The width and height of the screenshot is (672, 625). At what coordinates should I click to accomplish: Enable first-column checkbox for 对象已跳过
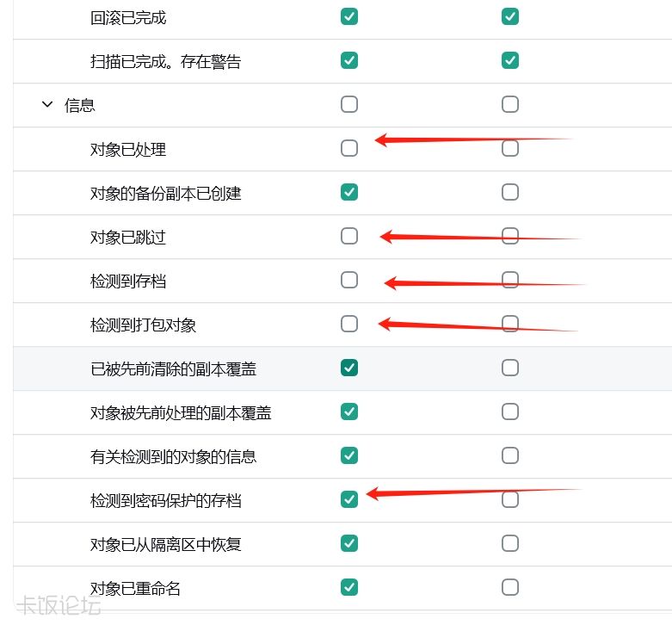pos(349,236)
